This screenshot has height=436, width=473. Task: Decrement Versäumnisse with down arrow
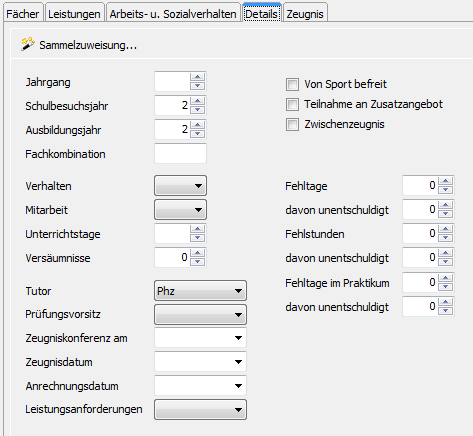click(x=197, y=262)
